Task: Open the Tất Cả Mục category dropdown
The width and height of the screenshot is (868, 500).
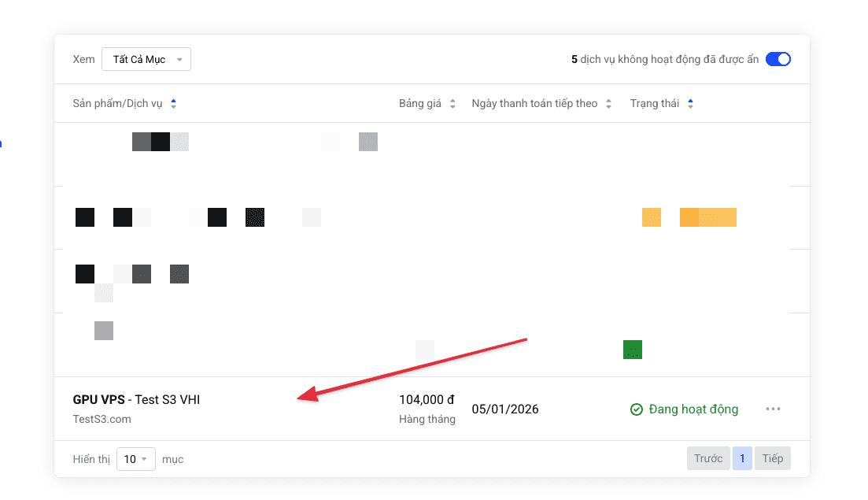Action: (146, 59)
